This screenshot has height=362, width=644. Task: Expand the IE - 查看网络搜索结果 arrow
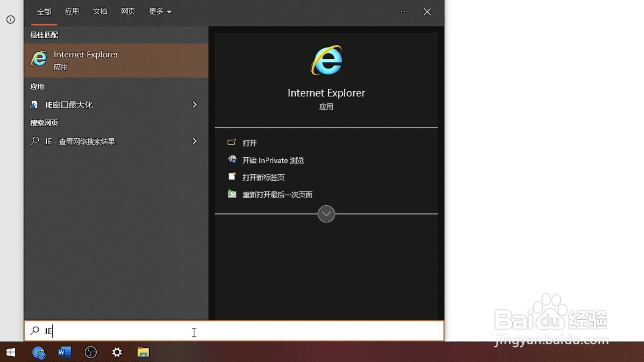[194, 141]
